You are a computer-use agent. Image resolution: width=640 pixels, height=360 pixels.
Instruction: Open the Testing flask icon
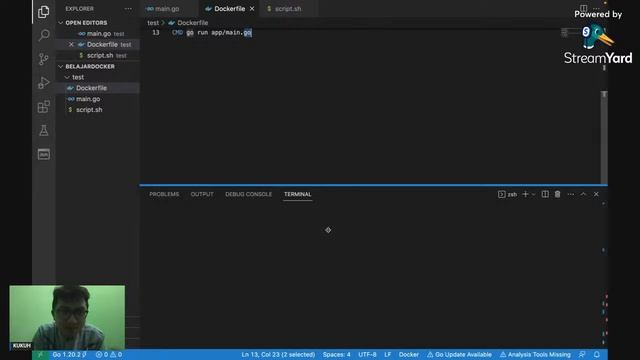tap(44, 131)
